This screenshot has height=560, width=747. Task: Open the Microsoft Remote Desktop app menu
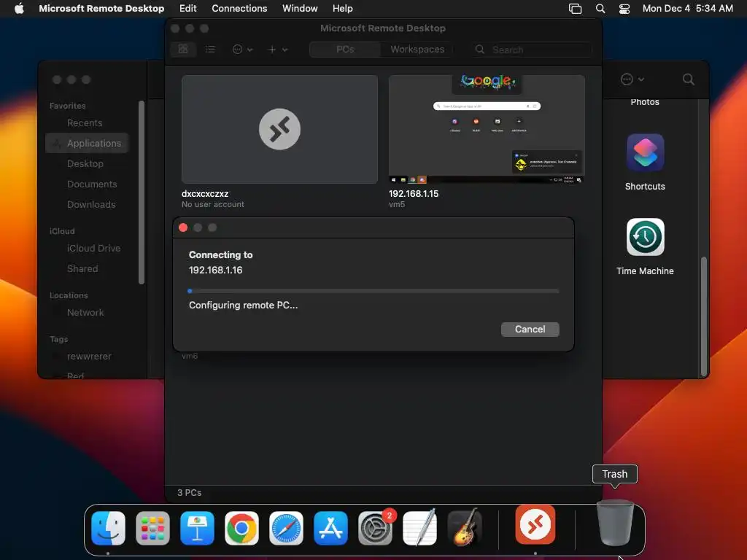[101, 9]
